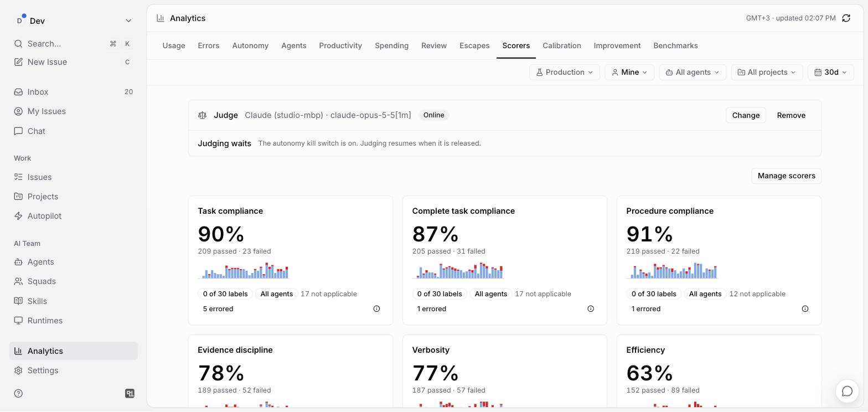Click the New Issue compose icon
This screenshot has height=412, width=868.
[x=18, y=62]
